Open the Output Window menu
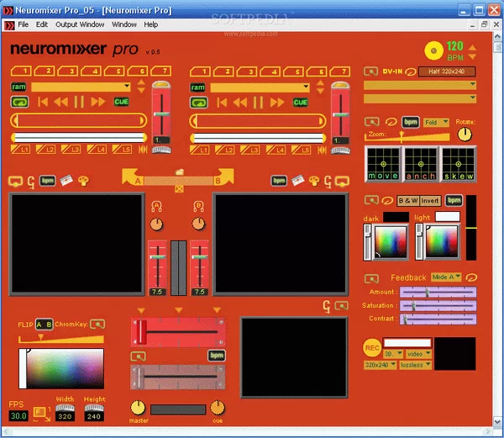The height and width of the screenshot is (438, 504). (80, 24)
